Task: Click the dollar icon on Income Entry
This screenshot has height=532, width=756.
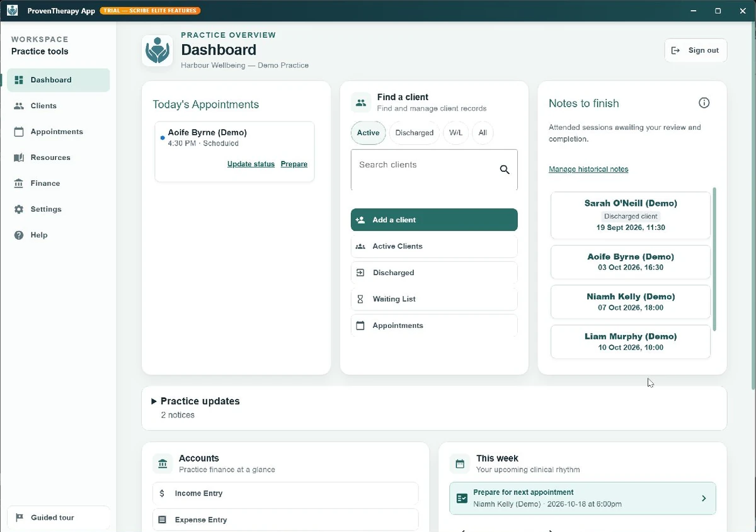Action: [x=162, y=494]
